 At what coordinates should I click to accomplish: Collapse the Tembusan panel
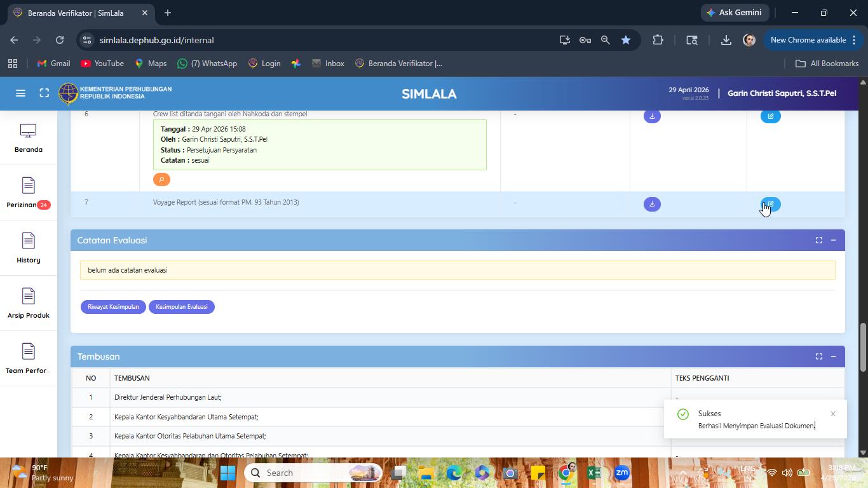point(833,356)
